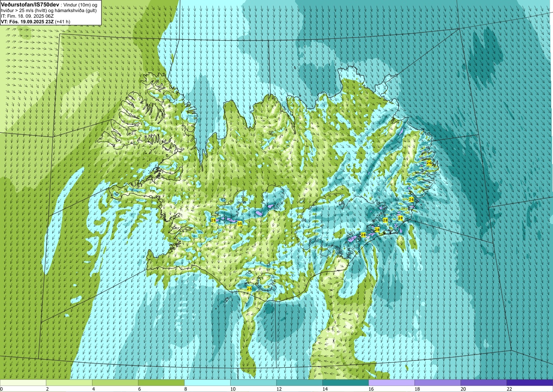Click the valid time "VT: Fös. 19.09.2025 23Z"
This screenshot has width=553, height=392.
[27, 21]
